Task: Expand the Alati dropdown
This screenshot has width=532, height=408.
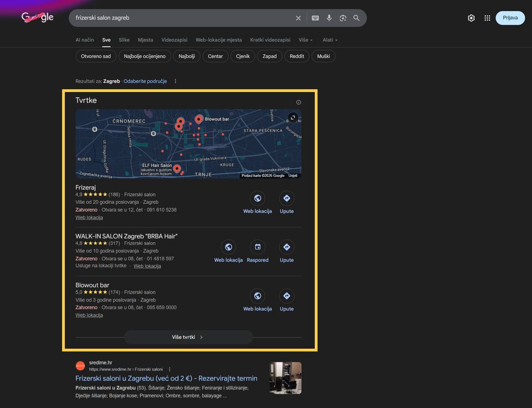Action: 330,40
